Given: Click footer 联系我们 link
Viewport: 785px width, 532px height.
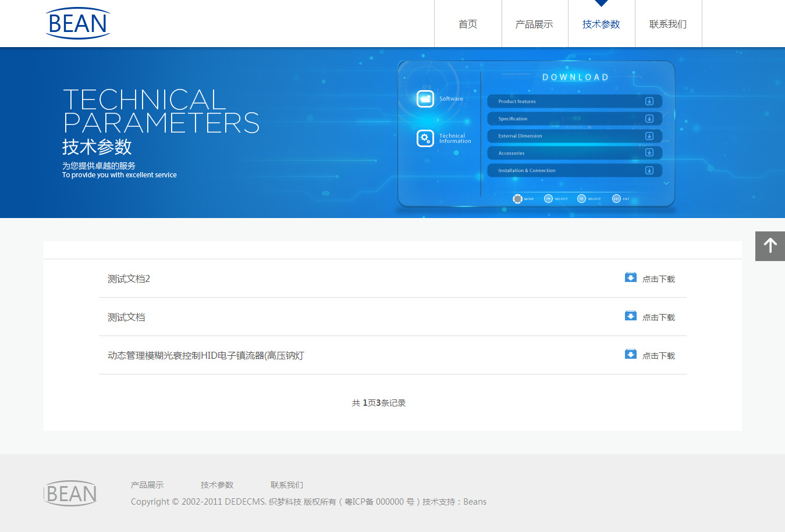Looking at the screenshot, I should (x=287, y=485).
